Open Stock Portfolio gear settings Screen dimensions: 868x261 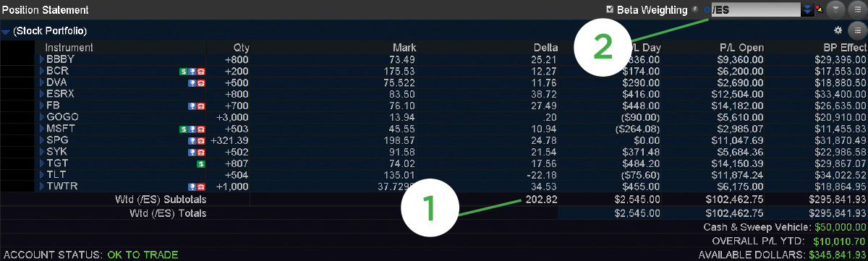[838, 30]
